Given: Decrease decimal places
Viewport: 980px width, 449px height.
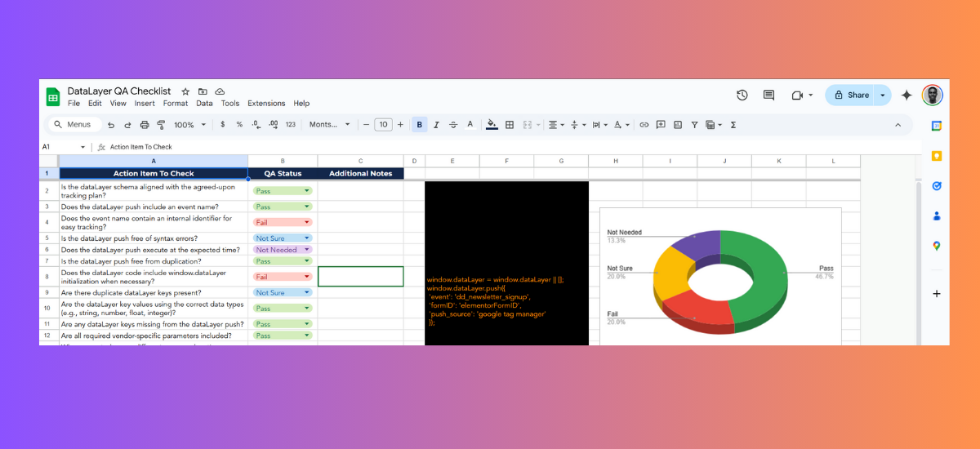Looking at the screenshot, I should [x=256, y=125].
